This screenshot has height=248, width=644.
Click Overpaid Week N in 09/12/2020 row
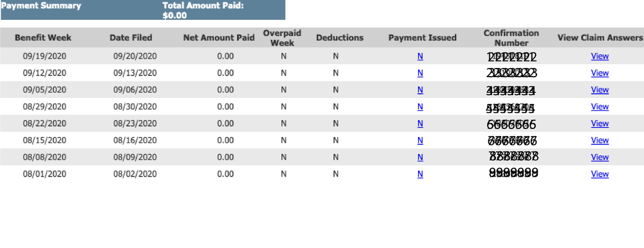tap(283, 73)
